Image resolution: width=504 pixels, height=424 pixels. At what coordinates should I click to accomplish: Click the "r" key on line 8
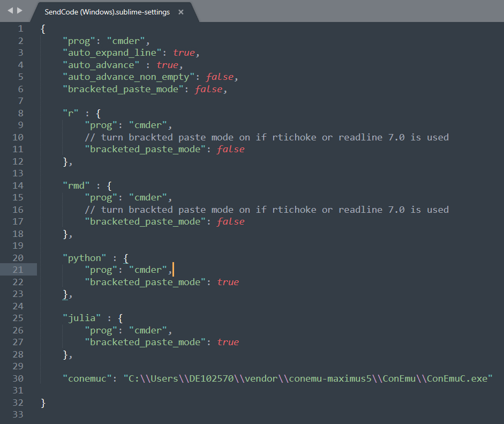pos(71,113)
